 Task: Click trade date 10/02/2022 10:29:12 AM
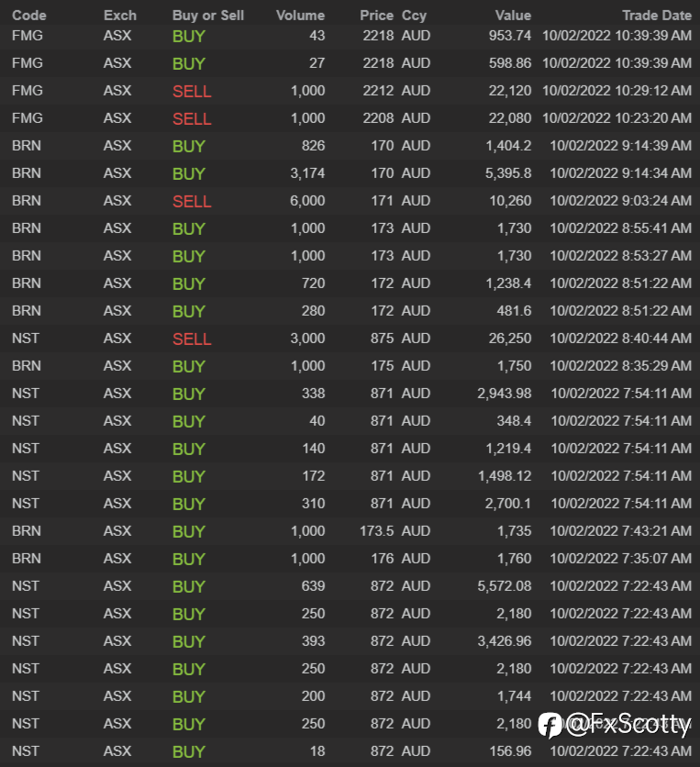click(617, 91)
